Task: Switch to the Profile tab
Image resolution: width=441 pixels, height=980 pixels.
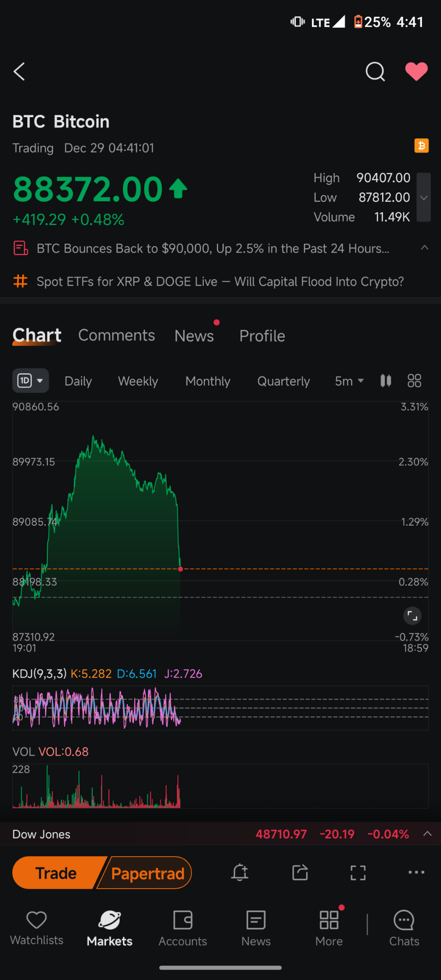Action: pyautogui.click(x=262, y=336)
